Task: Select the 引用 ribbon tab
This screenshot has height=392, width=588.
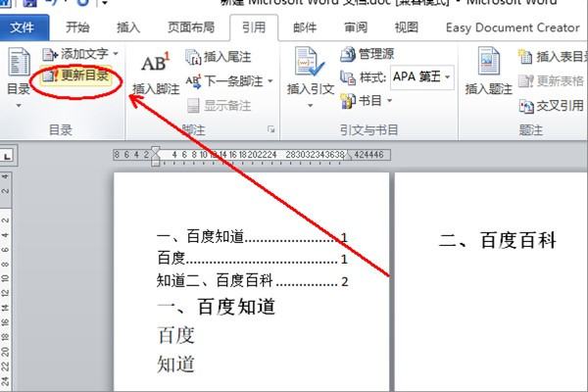Action: [x=254, y=27]
